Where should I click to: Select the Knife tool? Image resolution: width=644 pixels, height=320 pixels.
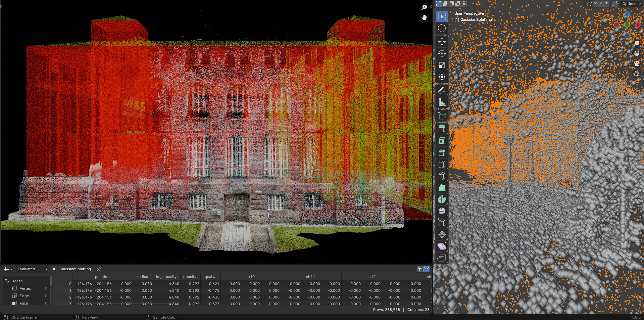tap(442, 176)
